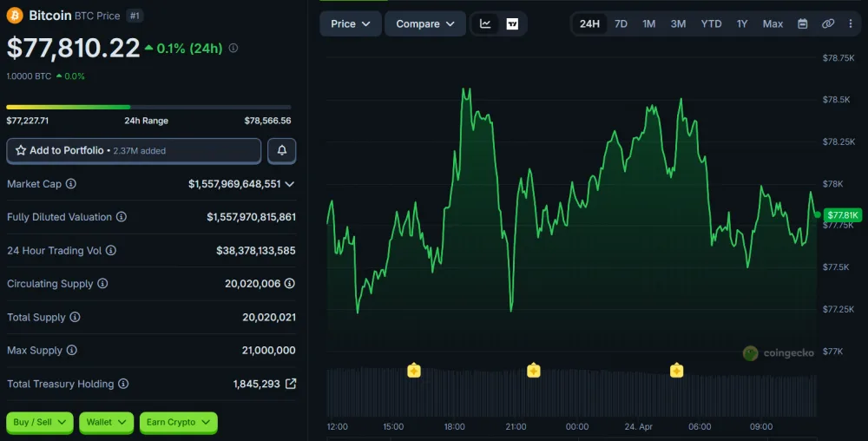Show Circulating Supply label info icon
The image size is (868, 441).
102,284
